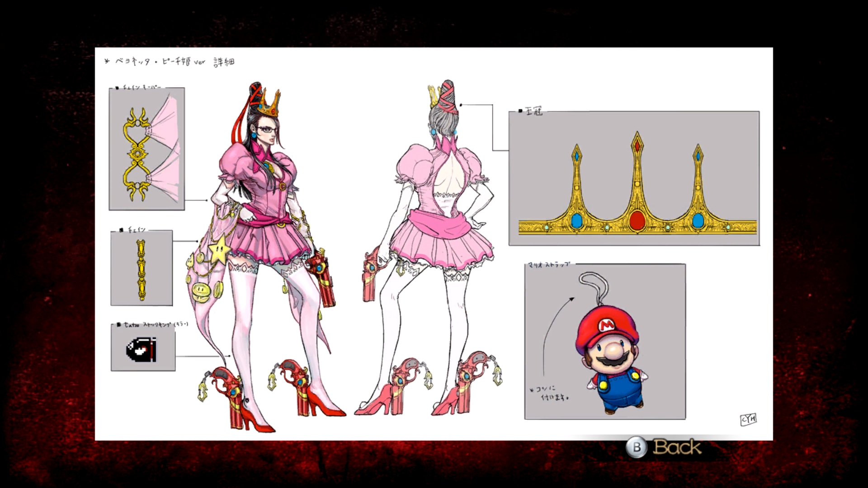Click the B button icon
Screen dimensions: 868x488
pos(637,447)
